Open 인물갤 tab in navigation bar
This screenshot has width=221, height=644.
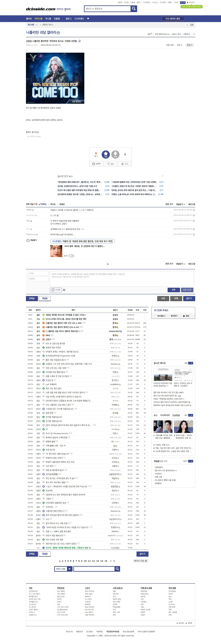point(57,19)
